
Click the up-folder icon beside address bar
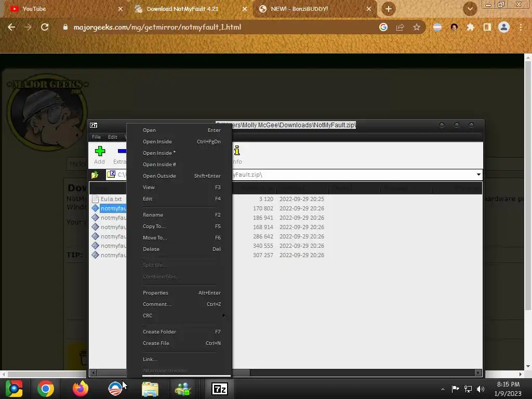pyautogui.click(x=95, y=175)
